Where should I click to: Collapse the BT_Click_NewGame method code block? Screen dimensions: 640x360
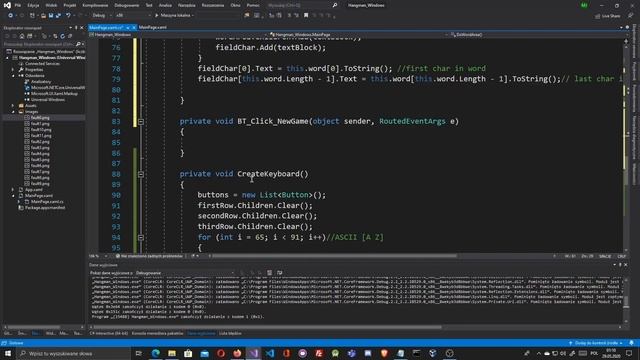[x=141, y=122]
